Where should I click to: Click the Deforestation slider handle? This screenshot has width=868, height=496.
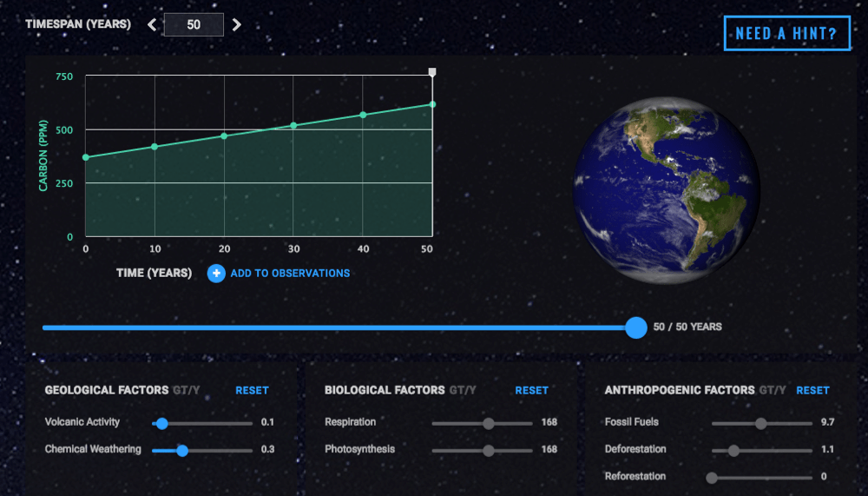733,451
